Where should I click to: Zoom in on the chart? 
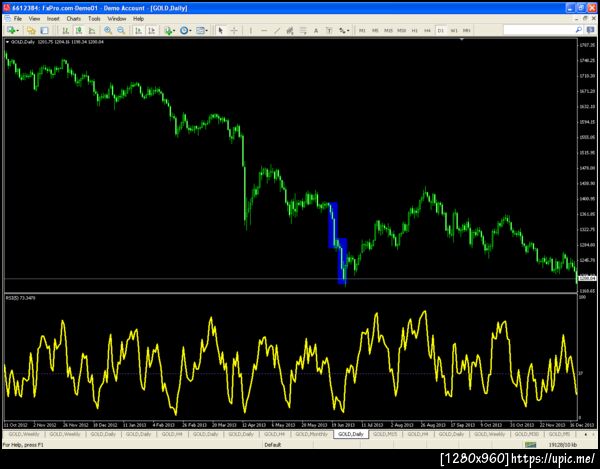pos(108,30)
